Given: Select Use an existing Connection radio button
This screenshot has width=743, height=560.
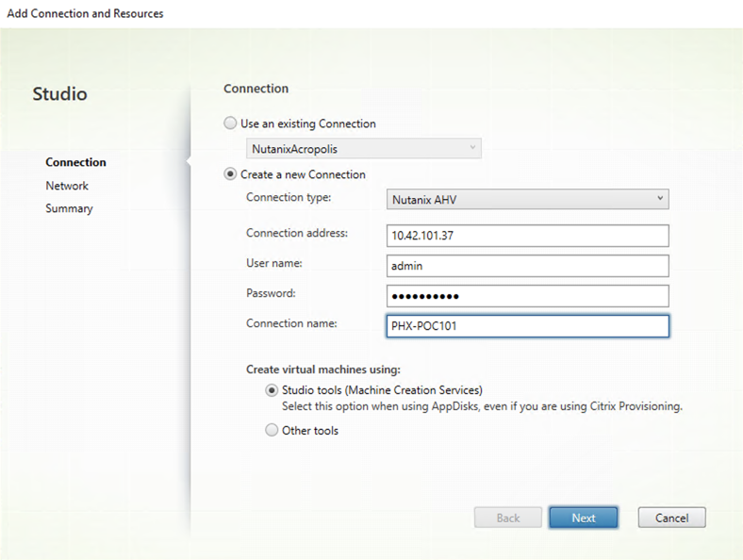Looking at the screenshot, I should pyautogui.click(x=230, y=124).
